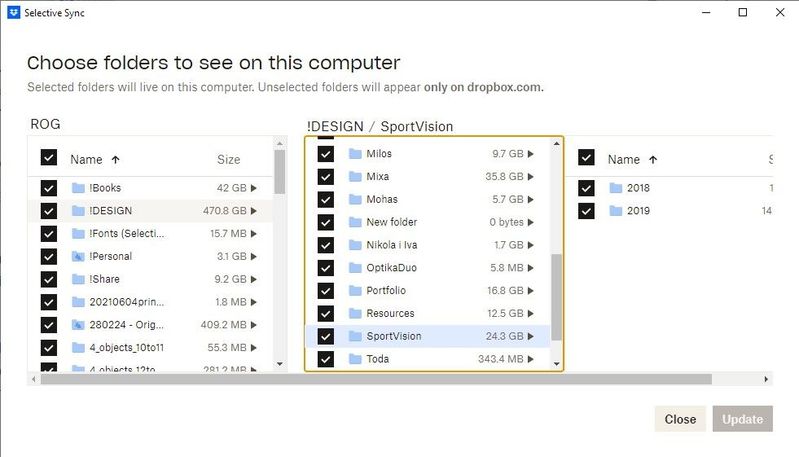Maximize the Selective Sync window
799x457 pixels.
coord(743,12)
